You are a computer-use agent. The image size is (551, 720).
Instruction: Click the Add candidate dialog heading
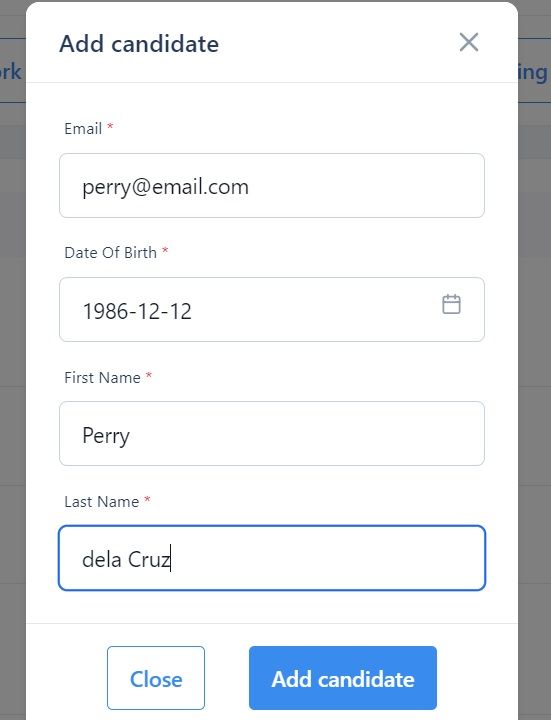tap(139, 44)
